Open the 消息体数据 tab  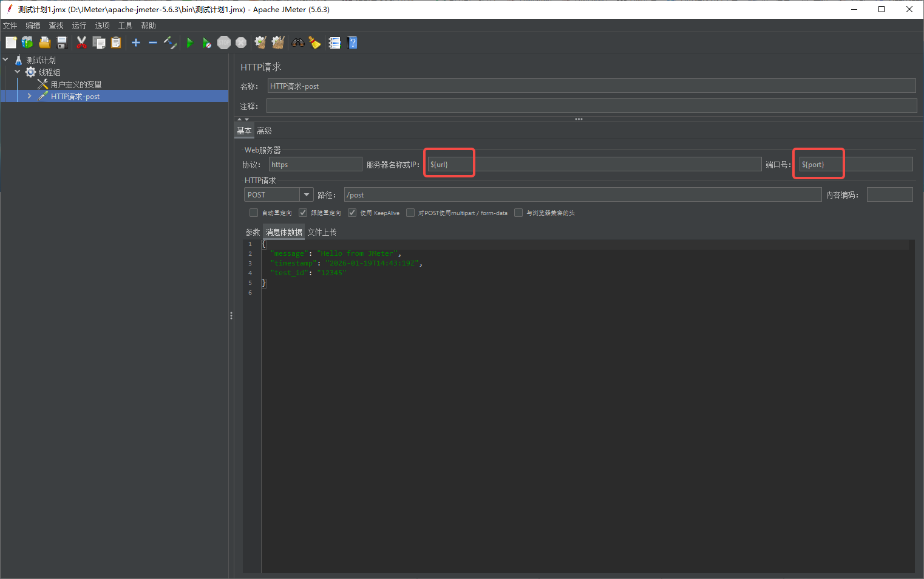pyautogui.click(x=284, y=232)
